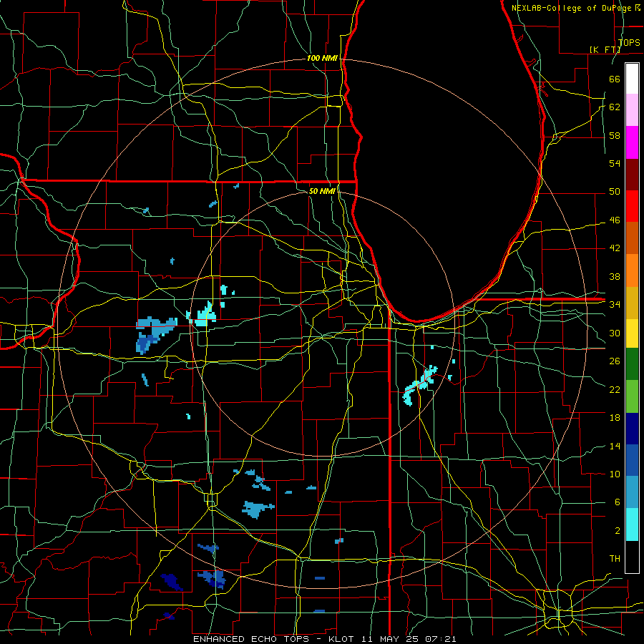The height and width of the screenshot is (644, 644).
Task: Click the 30 scale label
Action: [x=615, y=333]
